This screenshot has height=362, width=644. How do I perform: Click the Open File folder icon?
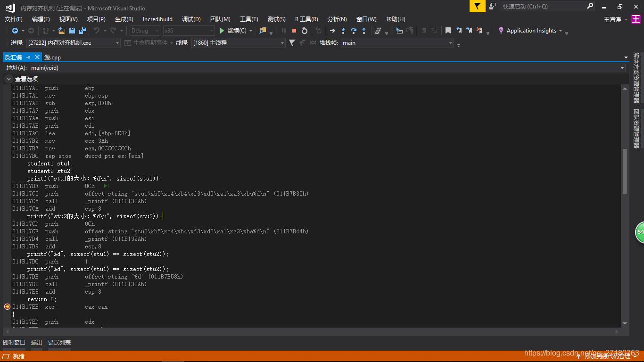click(x=62, y=31)
